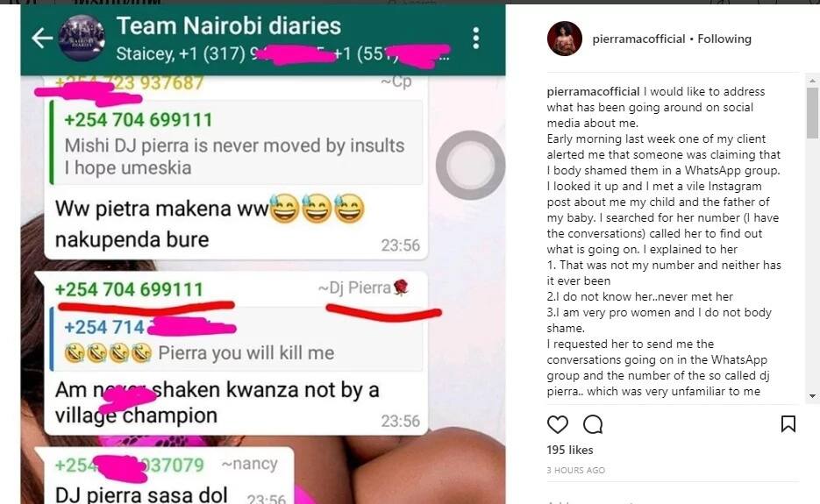Save the post with the bookmark icon

click(788, 424)
